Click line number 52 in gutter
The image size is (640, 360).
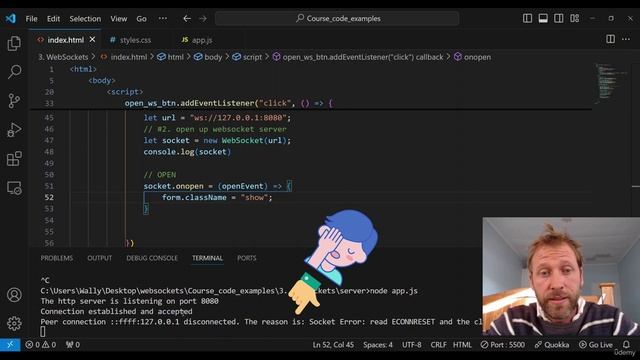pyautogui.click(x=49, y=198)
